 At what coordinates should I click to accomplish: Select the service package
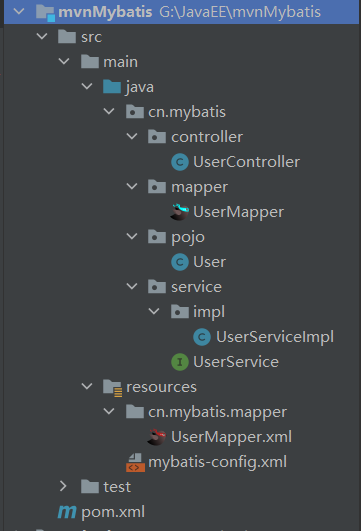(196, 287)
